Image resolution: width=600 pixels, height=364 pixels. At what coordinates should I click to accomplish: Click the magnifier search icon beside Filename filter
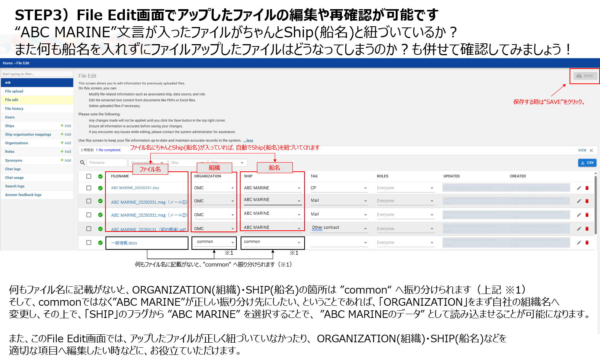click(82, 163)
